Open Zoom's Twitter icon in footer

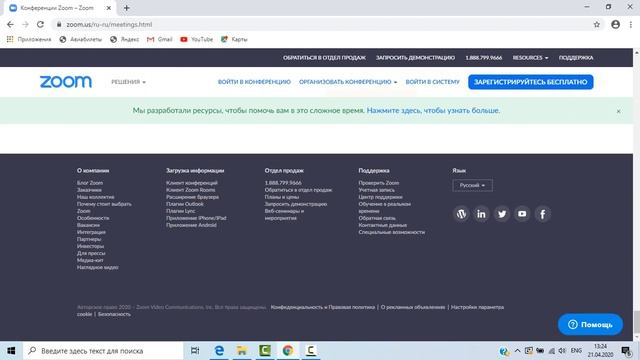coord(502,214)
